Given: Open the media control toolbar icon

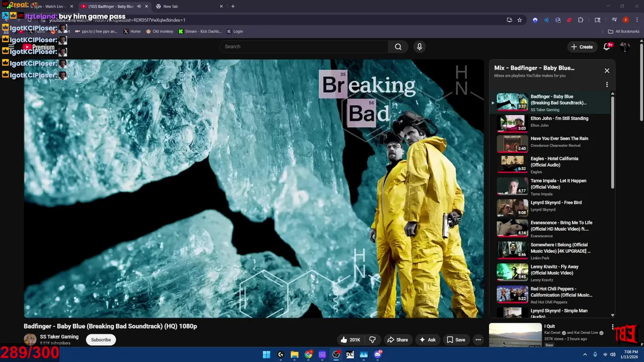Looking at the screenshot, I should [x=614, y=20].
